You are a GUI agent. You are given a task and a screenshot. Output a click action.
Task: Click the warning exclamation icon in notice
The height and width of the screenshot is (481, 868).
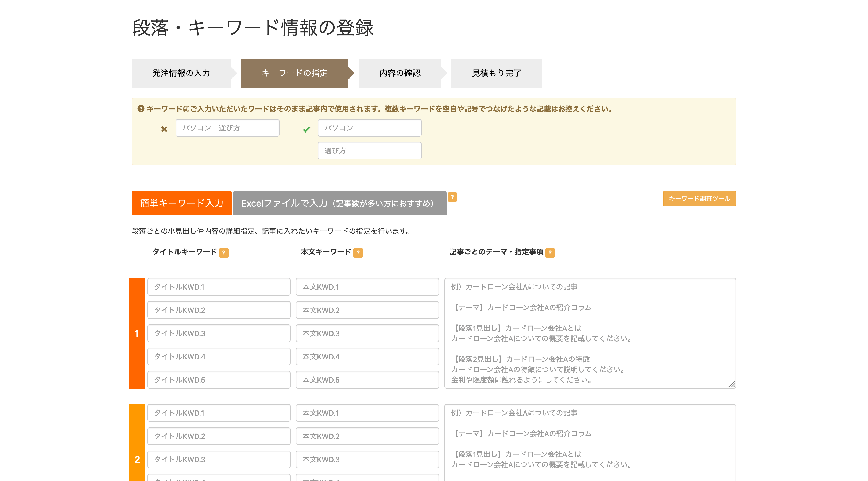141,108
